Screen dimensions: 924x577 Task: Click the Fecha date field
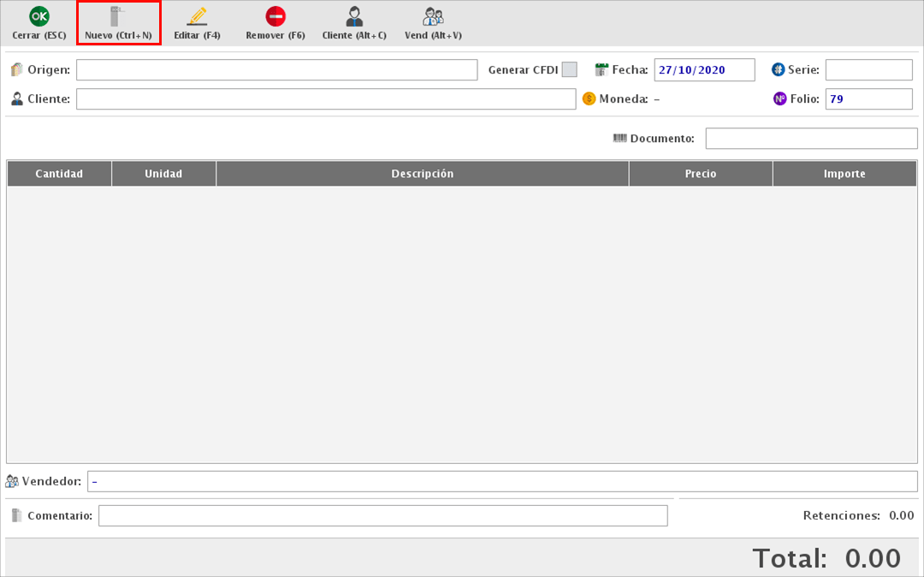click(x=704, y=70)
